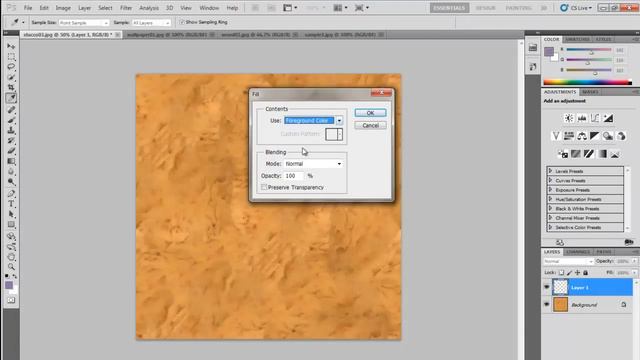Add a Gradient Map adjustment
The width and height of the screenshot is (640, 360).
click(602, 154)
